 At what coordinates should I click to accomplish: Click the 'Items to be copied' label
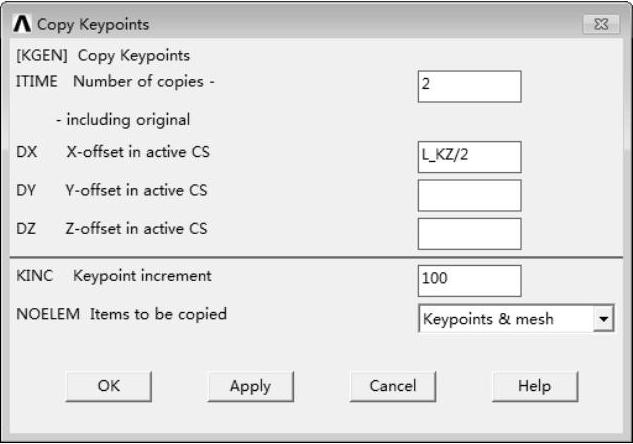[x=158, y=314]
